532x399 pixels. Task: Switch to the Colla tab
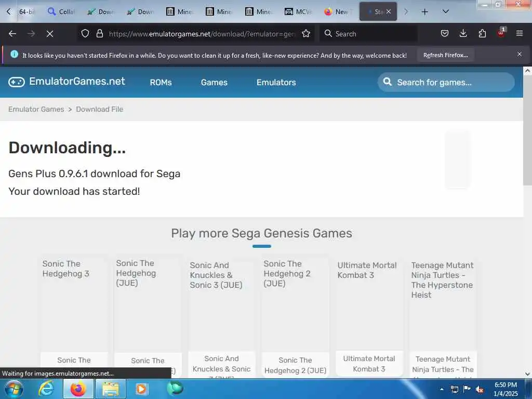pyautogui.click(x=61, y=12)
